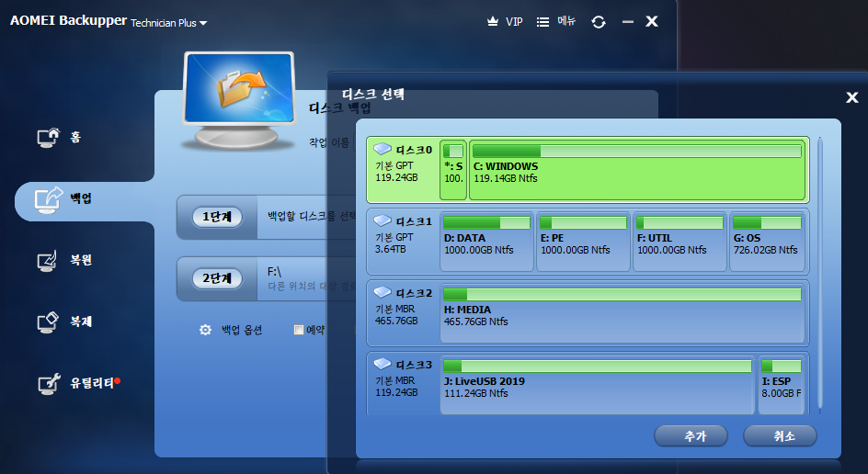Click C: WINDOWS usage bar
The width and height of the screenshot is (868, 474).
coord(637,151)
